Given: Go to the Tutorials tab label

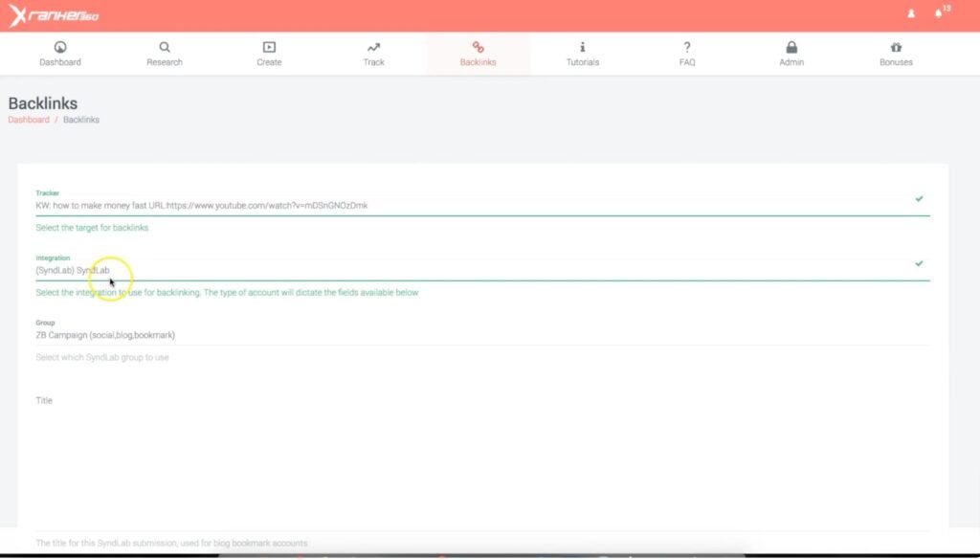Looking at the screenshot, I should click(x=583, y=62).
